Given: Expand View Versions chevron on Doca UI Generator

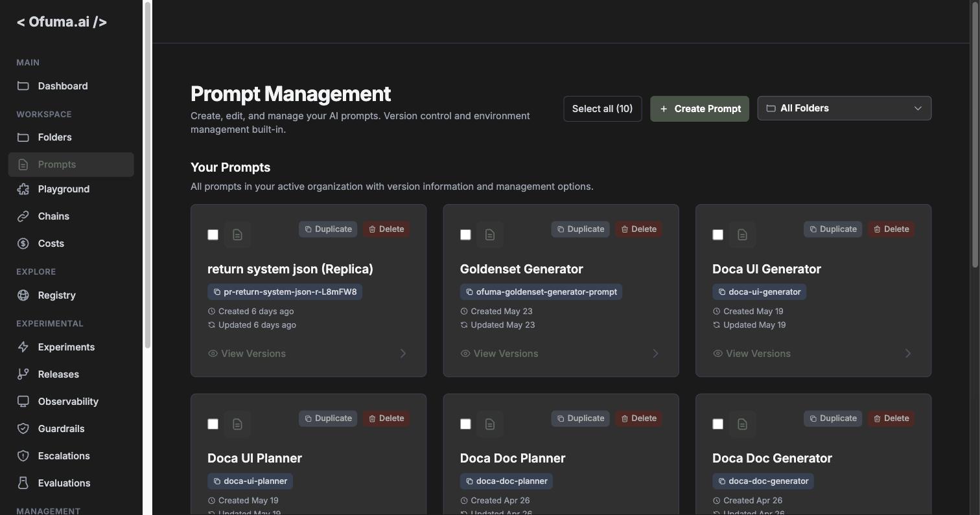Looking at the screenshot, I should tap(908, 354).
